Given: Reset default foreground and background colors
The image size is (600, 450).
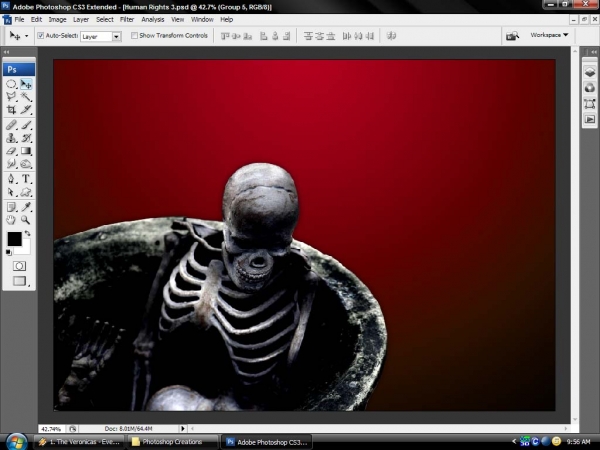Looking at the screenshot, I should point(8,252).
